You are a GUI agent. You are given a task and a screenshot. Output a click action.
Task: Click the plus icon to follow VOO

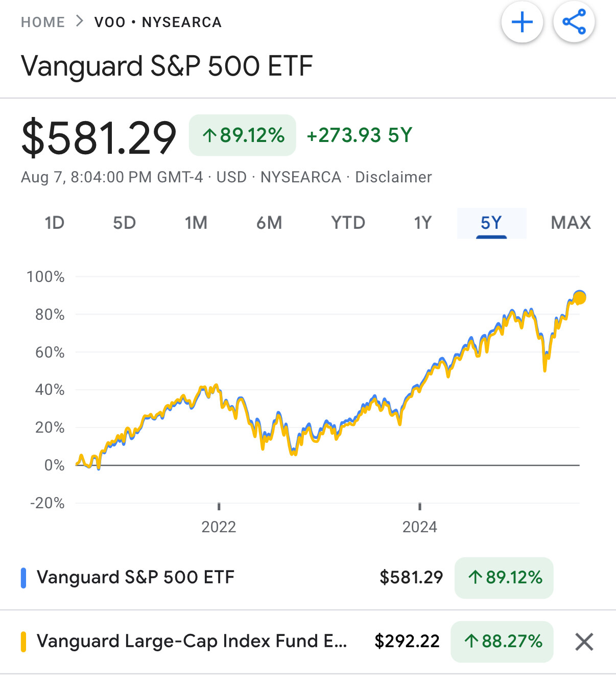point(522,22)
